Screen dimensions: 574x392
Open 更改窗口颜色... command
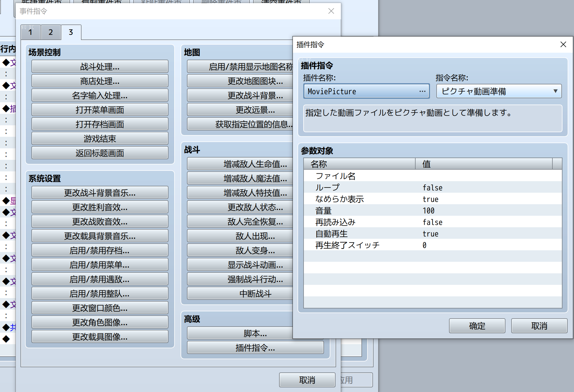(100, 308)
